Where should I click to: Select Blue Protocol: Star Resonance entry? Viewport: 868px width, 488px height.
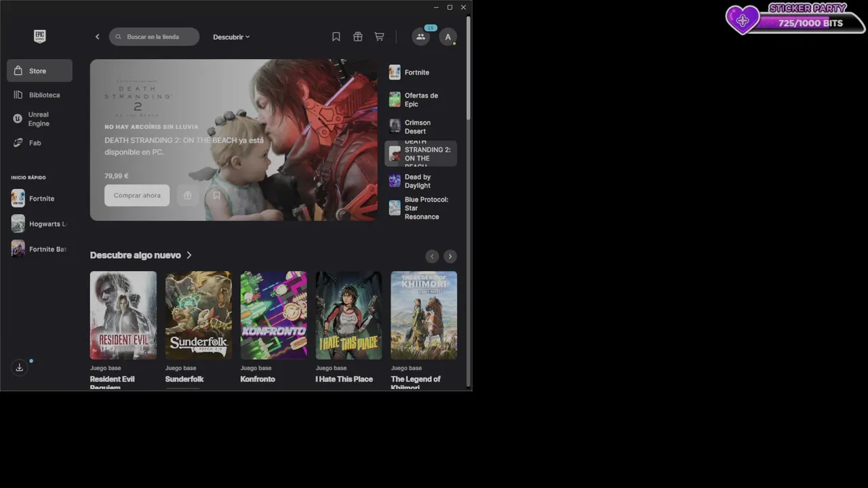[x=420, y=208]
